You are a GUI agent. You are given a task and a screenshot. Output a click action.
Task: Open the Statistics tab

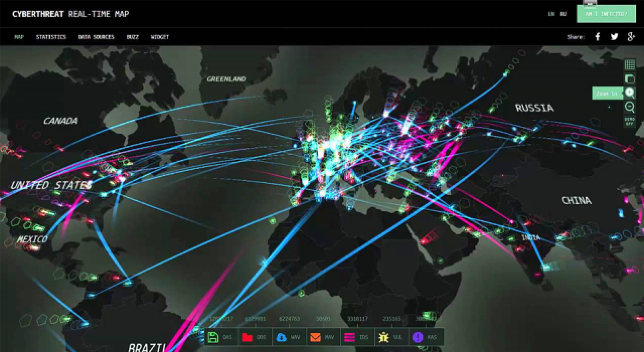51,37
